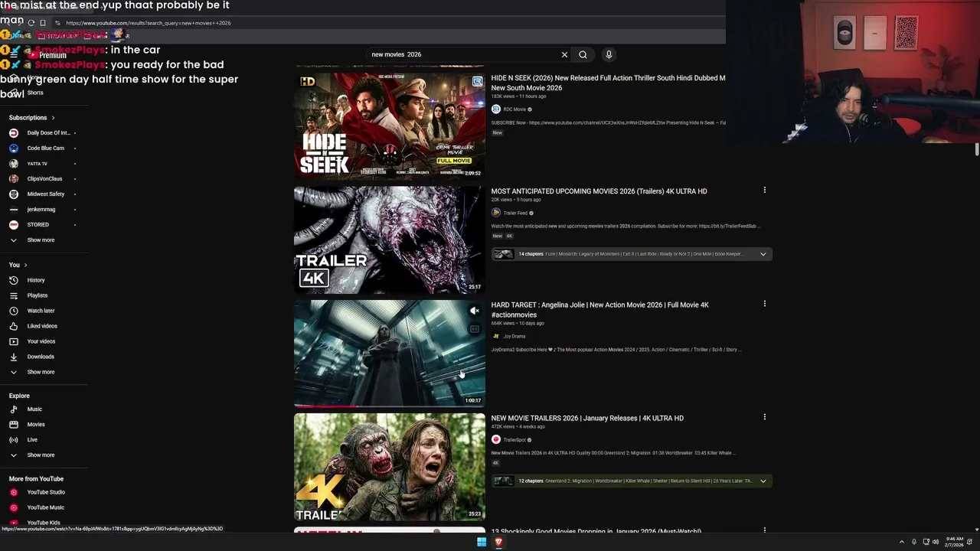Click the Windows Start button
The height and width of the screenshot is (551, 980).
point(482,542)
